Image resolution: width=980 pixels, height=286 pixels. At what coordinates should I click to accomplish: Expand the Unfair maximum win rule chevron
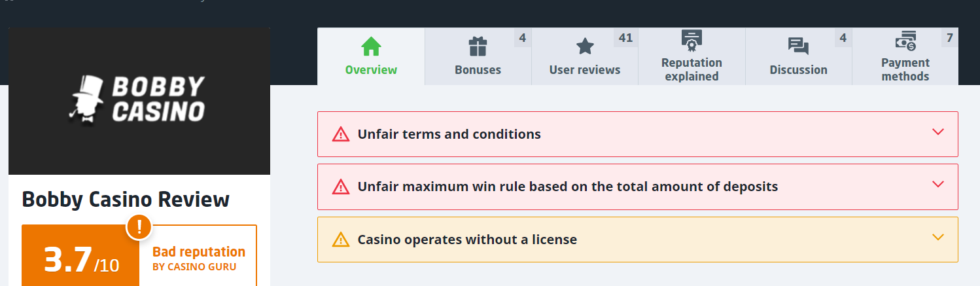click(x=938, y=184)
